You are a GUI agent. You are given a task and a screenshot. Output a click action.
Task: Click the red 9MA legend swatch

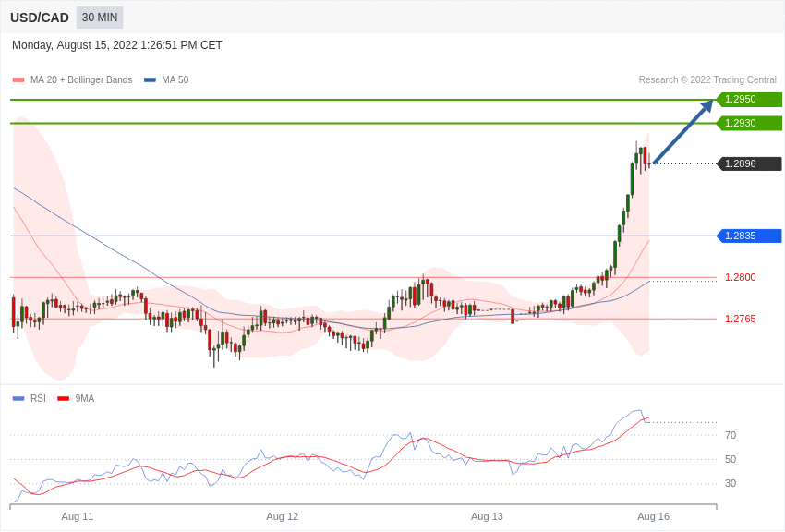[x=63, y=399]
